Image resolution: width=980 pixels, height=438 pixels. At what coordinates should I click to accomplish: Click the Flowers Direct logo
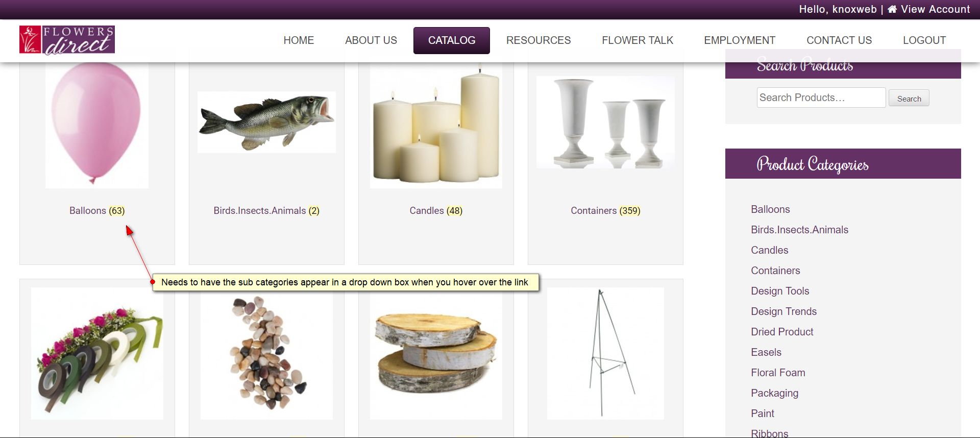[67, 40]
